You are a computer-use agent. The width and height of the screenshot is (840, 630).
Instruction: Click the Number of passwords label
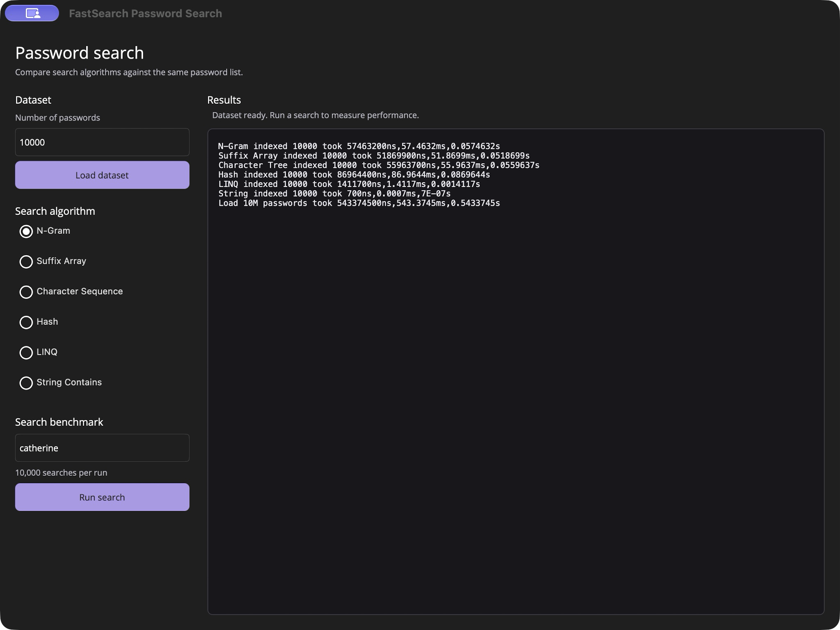57,118
